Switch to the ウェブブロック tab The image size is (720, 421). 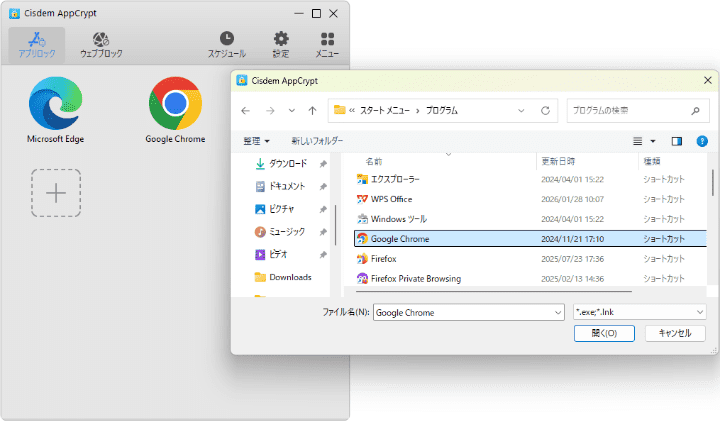pos(101,44)
